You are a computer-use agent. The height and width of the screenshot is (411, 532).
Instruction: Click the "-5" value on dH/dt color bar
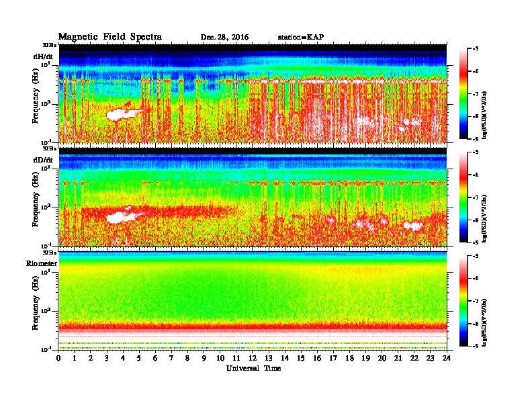pyautogui.click(x=476, y=49)
